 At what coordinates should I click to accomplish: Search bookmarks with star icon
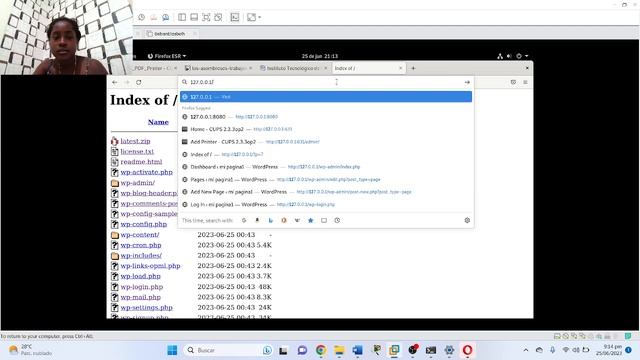(x=311, y=220)
